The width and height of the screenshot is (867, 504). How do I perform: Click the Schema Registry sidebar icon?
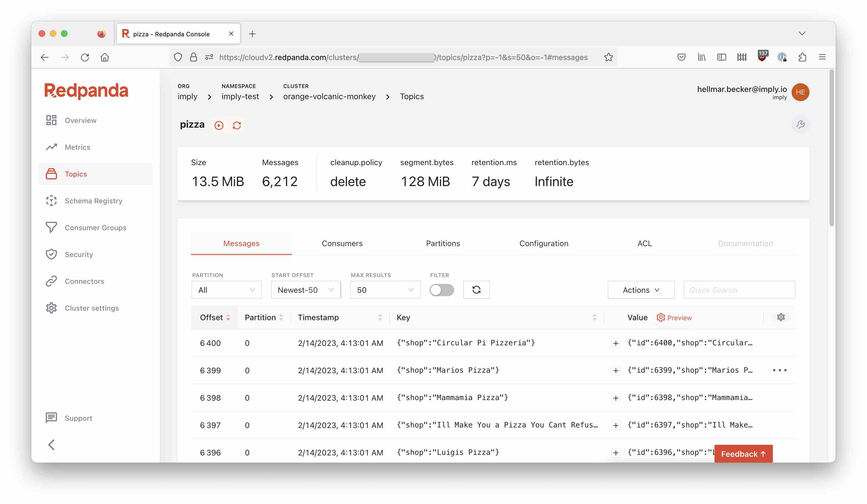click(51, 201)
